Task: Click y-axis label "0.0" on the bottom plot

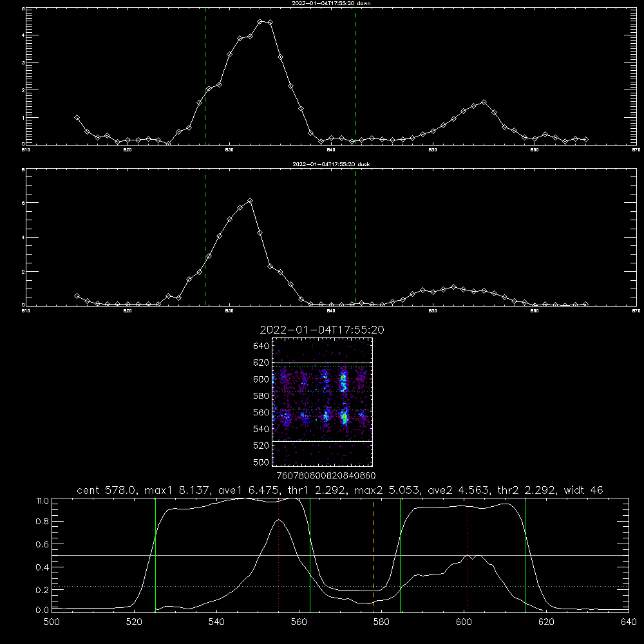Action: (x=43, y=611)
